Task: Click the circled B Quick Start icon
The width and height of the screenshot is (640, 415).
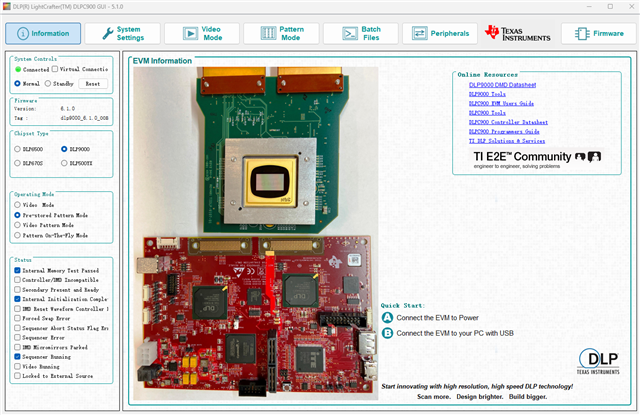Action: (x=387, y=333)
